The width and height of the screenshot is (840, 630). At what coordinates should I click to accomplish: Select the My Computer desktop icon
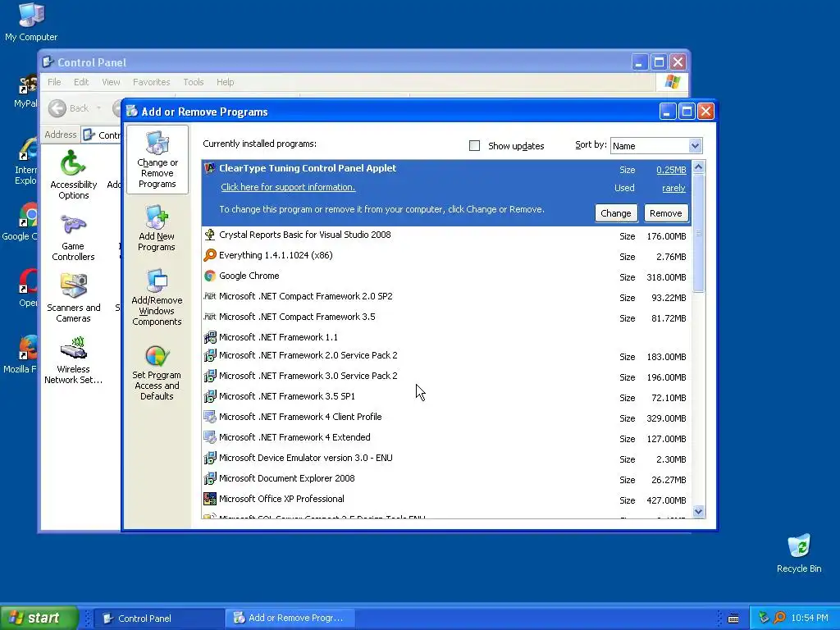[31, 22]
